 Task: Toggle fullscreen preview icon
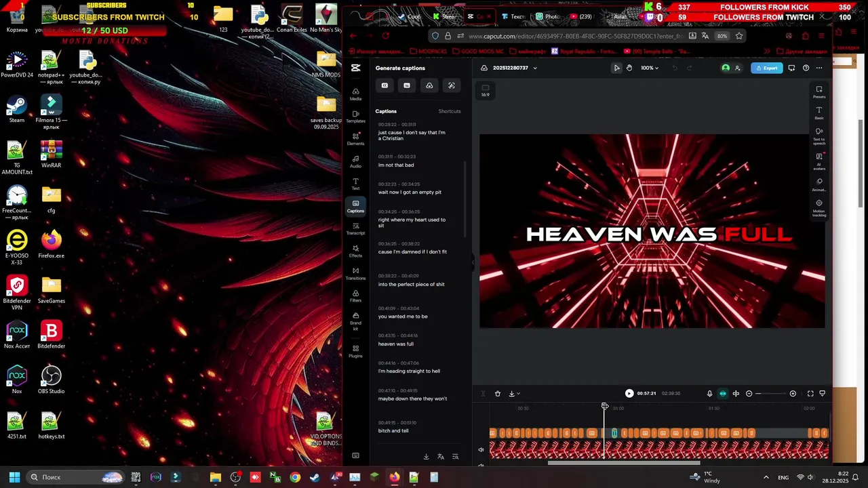[x=810, y=393]
